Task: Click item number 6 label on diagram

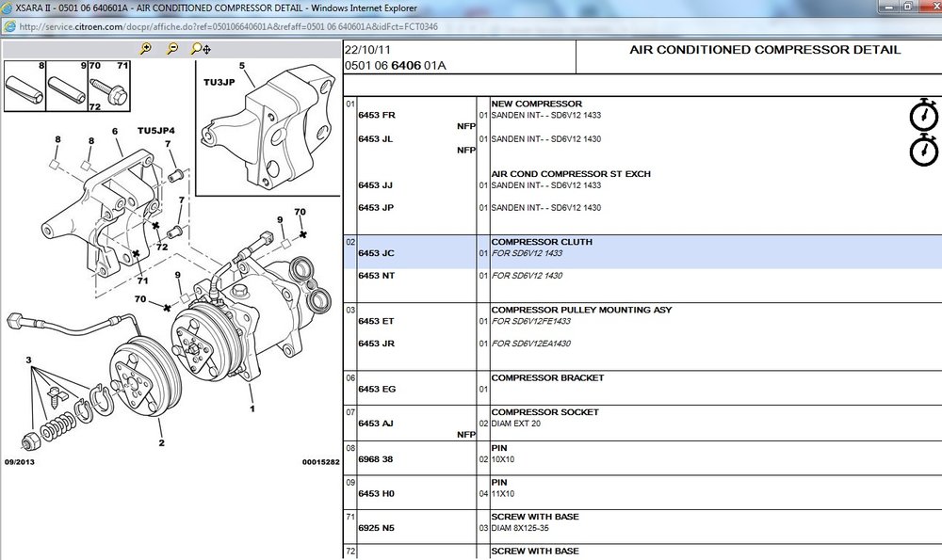Action: (x=115, y=132)
